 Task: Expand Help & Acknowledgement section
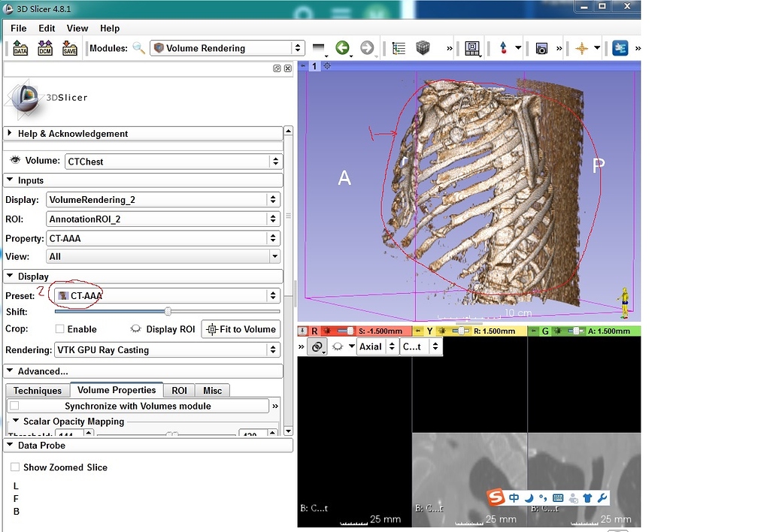[x=143, y=134]
